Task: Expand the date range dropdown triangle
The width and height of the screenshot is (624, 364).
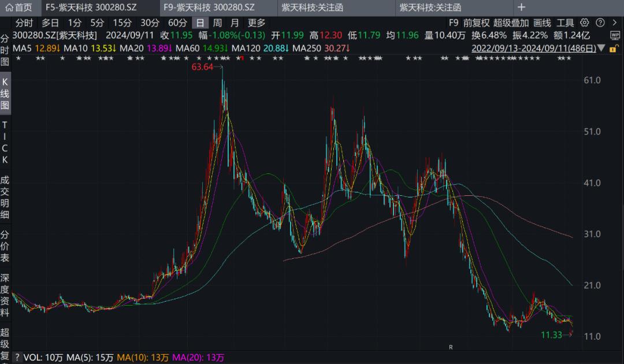Action: point(601,48)
